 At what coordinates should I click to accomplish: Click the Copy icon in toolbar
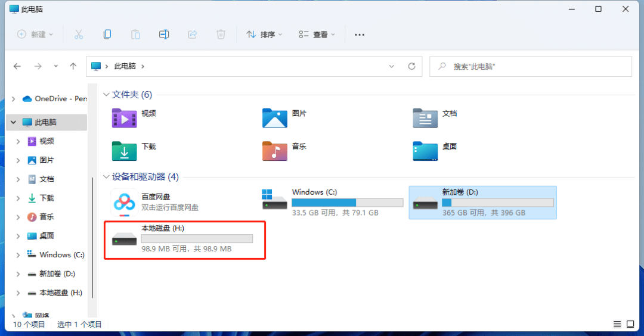pos(107,35)
